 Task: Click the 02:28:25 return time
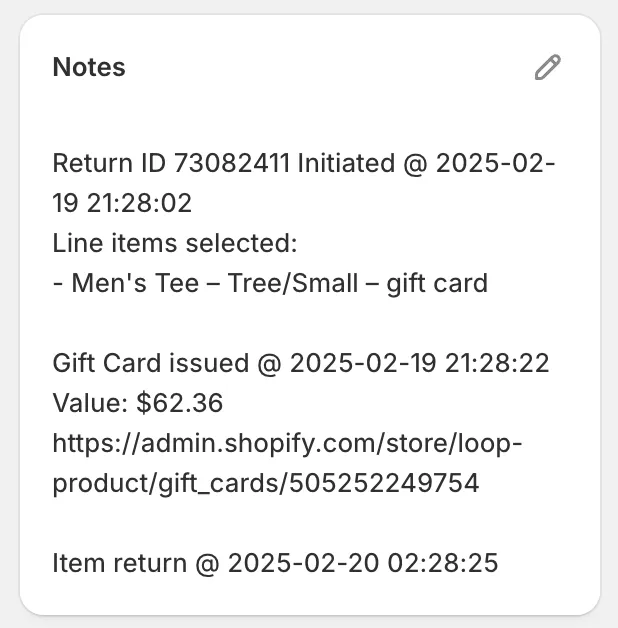(443, 563)
